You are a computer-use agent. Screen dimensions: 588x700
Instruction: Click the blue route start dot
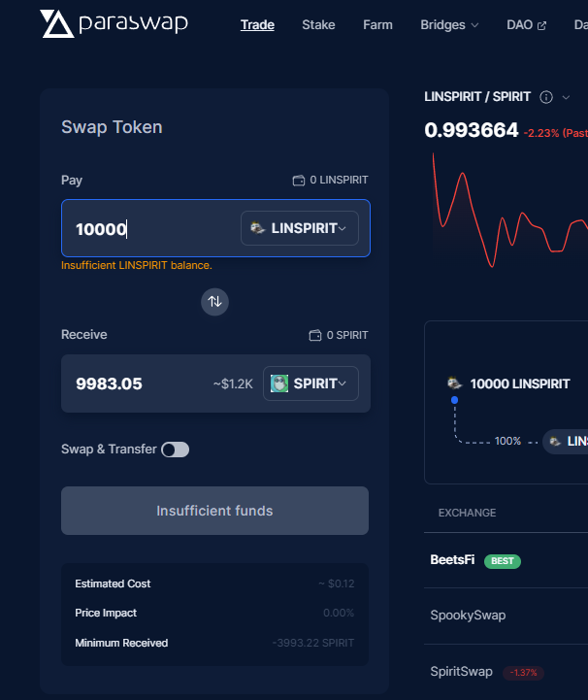click(x=455, y=400)
